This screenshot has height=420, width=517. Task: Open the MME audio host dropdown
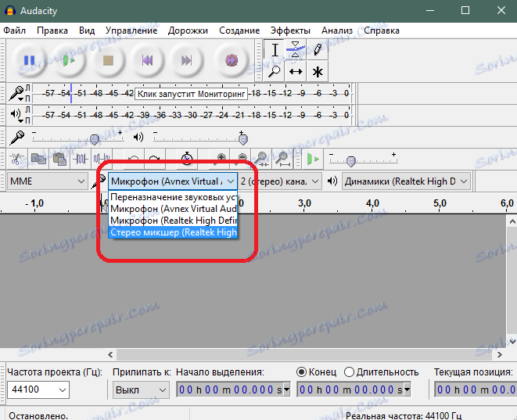point(47,181)
